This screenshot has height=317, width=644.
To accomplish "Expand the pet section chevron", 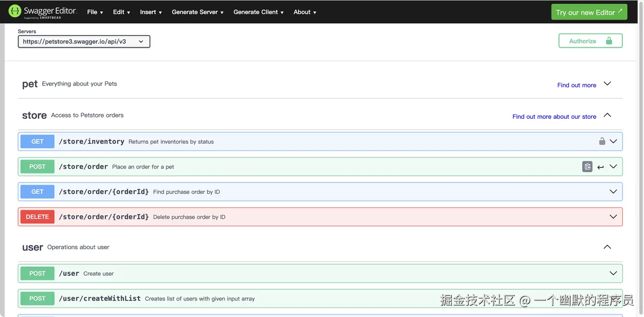I will tap(607, 84).
